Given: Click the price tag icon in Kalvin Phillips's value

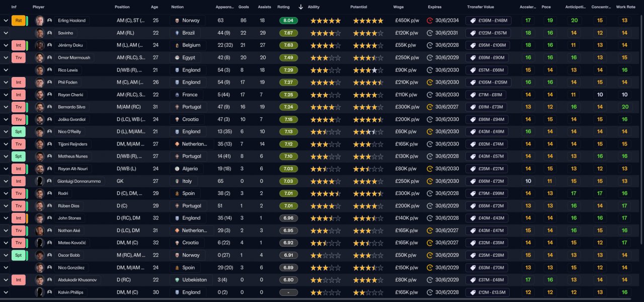Looking at the screenshot, I should coord(472,292).
